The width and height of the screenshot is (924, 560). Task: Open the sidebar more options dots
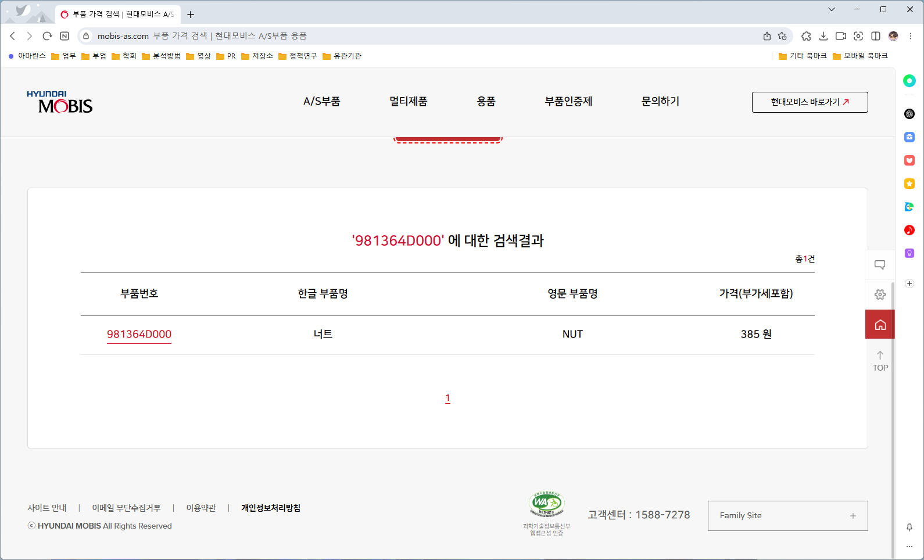pyautogui.click(x=909, y=547)
